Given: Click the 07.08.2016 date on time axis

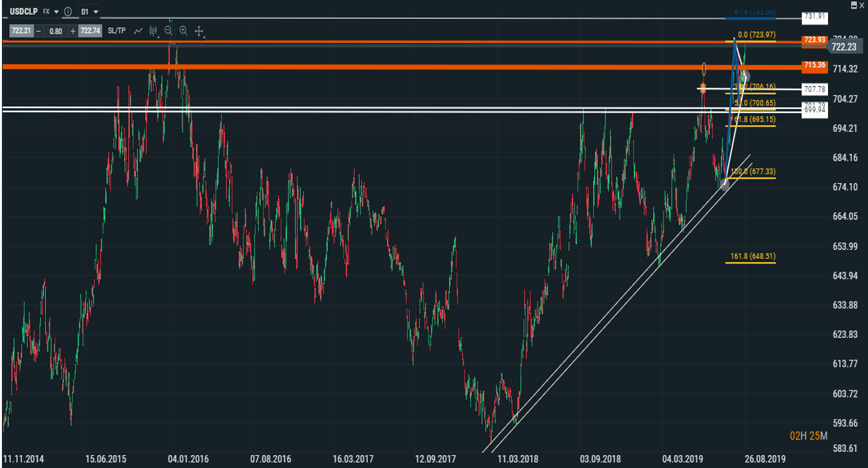Looking at the screenshot, I should [271, 460].
